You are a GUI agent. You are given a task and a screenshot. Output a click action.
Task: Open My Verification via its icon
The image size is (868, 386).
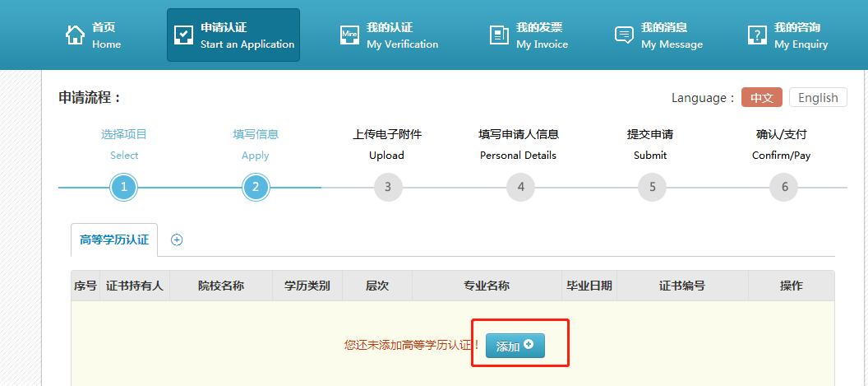pos(349,35)
